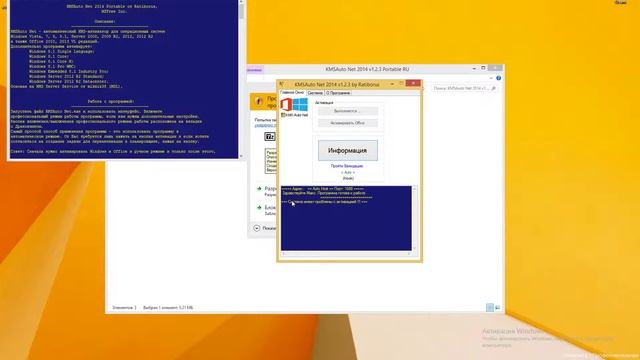Click the large Информация button
640x360 pixels.
click(348, 151)
